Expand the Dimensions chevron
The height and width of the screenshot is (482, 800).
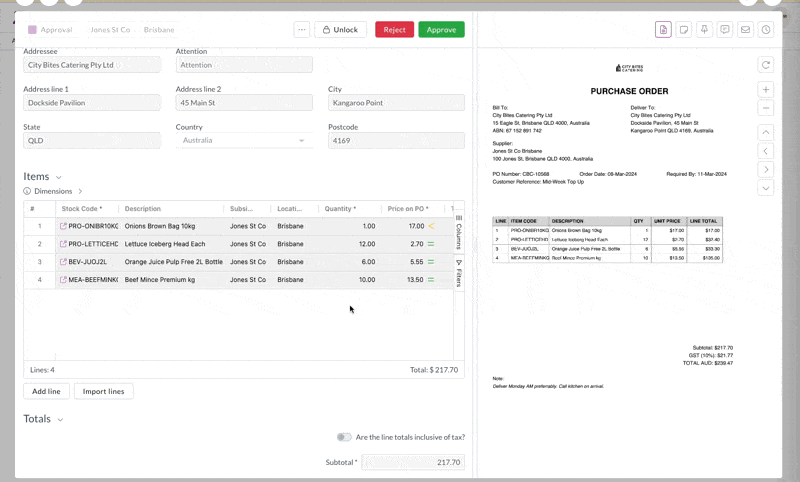tap(80, 191)
